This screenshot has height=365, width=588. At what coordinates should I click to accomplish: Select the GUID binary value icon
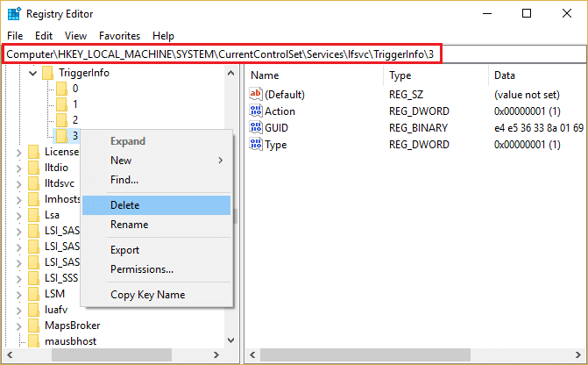256,127
